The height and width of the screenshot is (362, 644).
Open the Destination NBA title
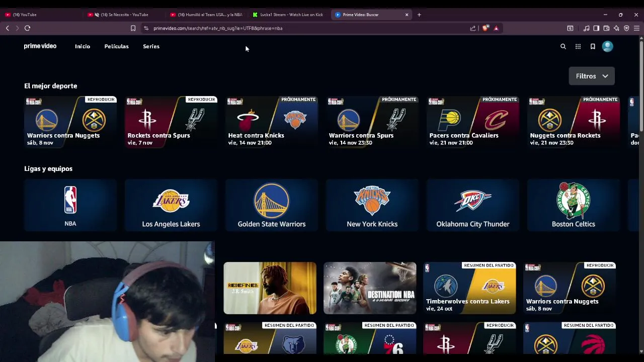coord(370,288)
